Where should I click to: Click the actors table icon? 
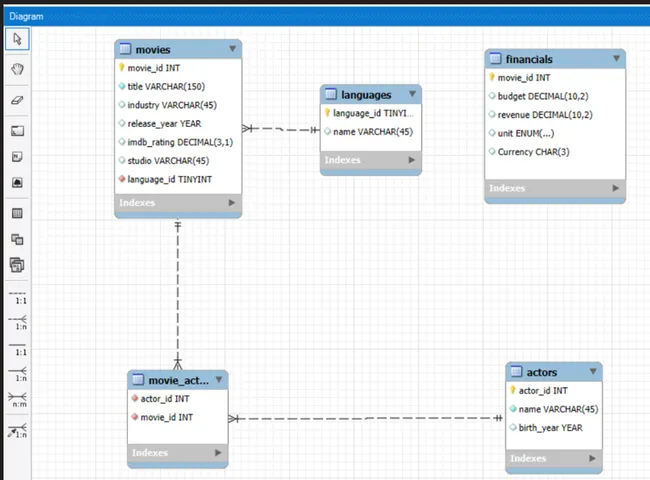pyautogui.click(x=516, y=371)
